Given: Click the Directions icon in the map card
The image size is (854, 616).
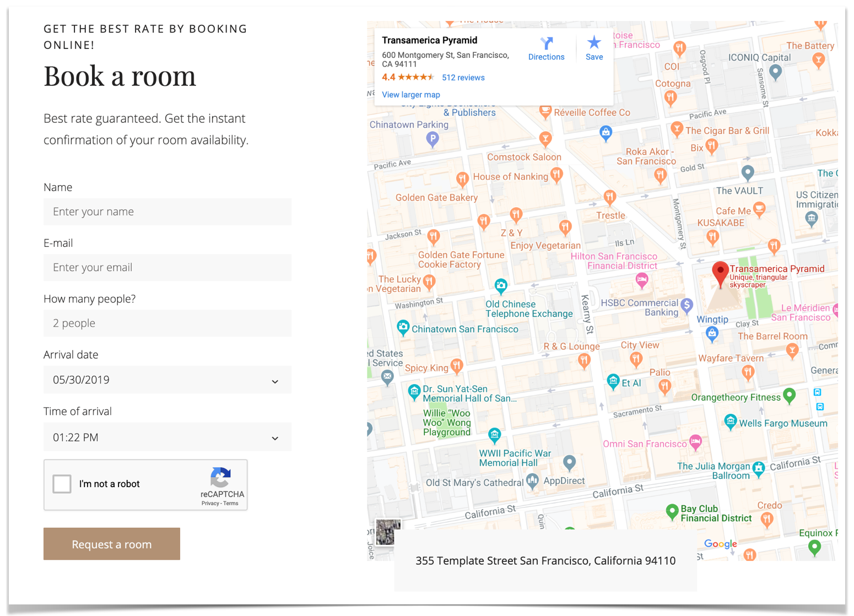Looking at the screenshot, I should coord(547,43).
